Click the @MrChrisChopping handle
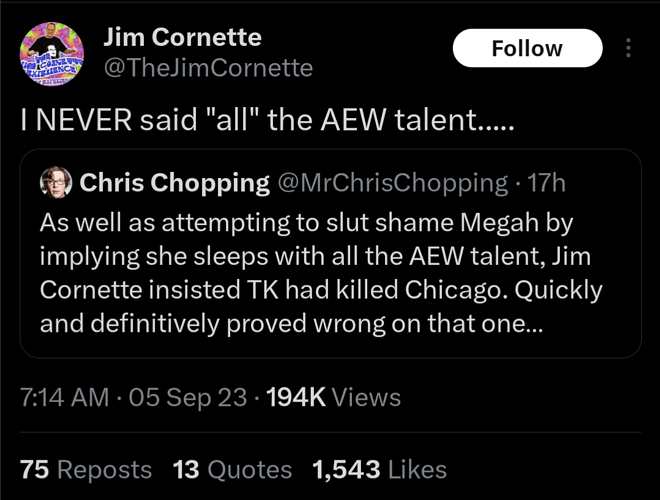 [392, 183]
